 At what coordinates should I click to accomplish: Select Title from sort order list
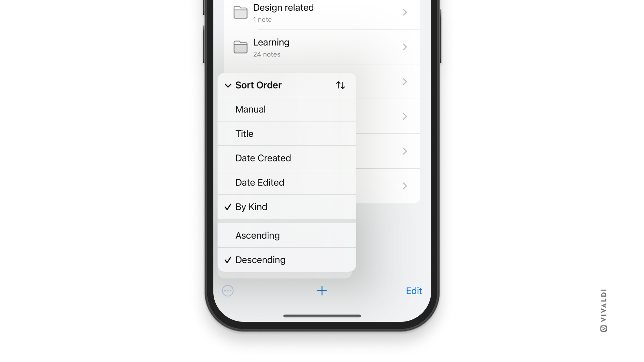(287, 133)
